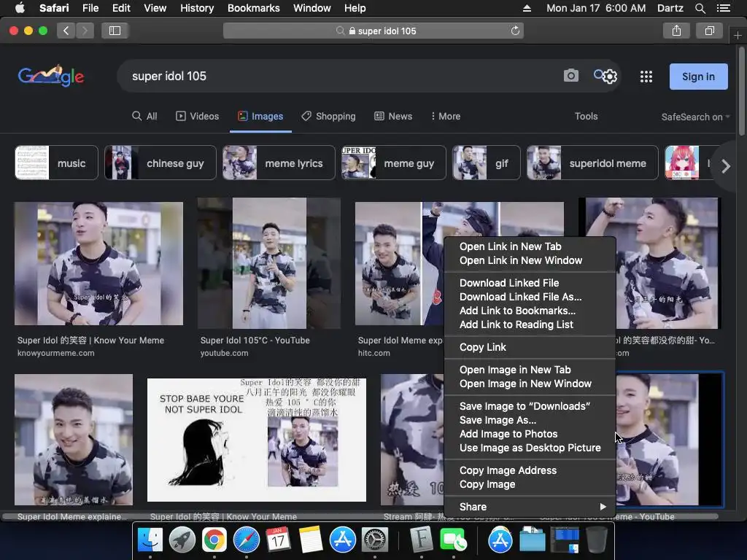Viewport: 747px width, 560px height.
Task: Click the page vertical scrollbar
Action: 742,90
